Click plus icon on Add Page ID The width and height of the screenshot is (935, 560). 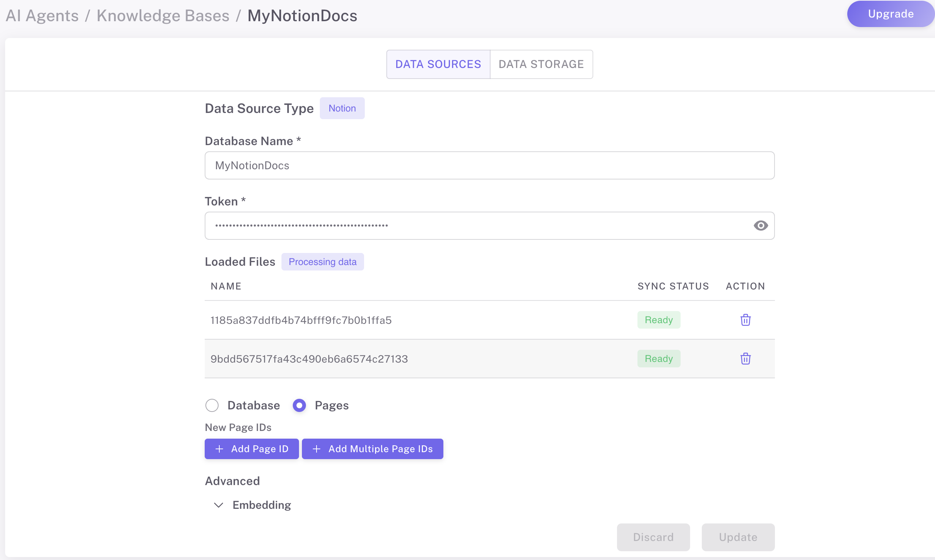[219, 449]
